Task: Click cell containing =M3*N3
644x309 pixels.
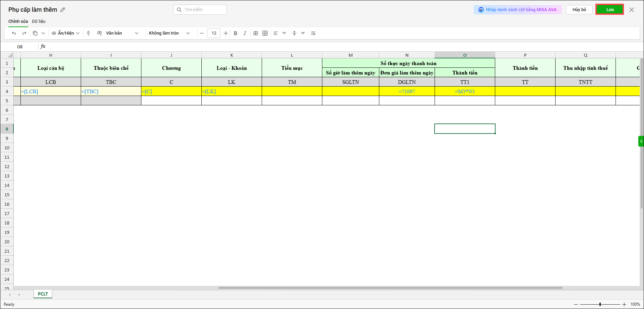Action: click(x=465, y=91)
